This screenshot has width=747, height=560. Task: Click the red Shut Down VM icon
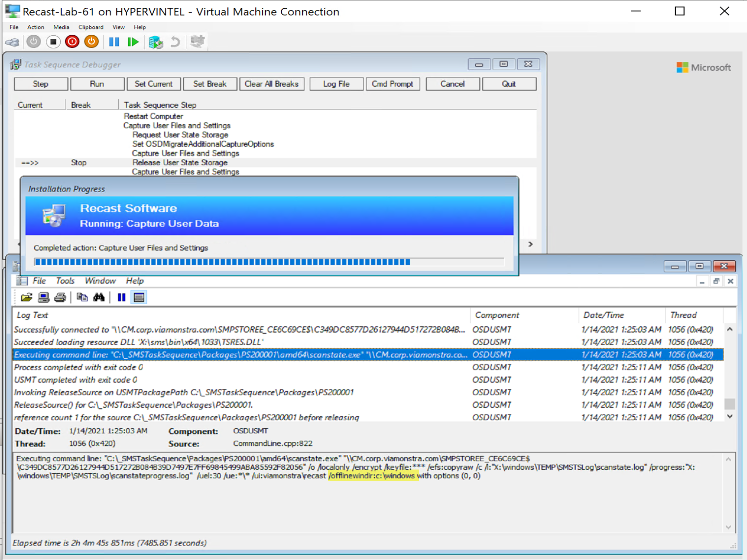(72, 42)
